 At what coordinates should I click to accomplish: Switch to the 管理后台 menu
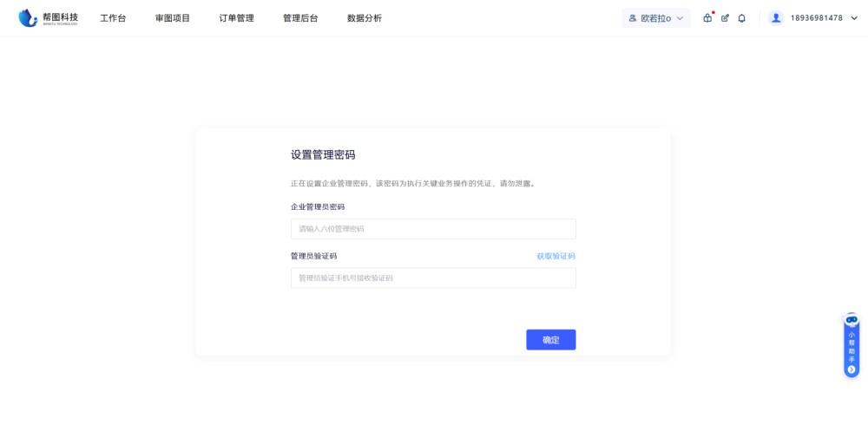(x=300, y=18)
